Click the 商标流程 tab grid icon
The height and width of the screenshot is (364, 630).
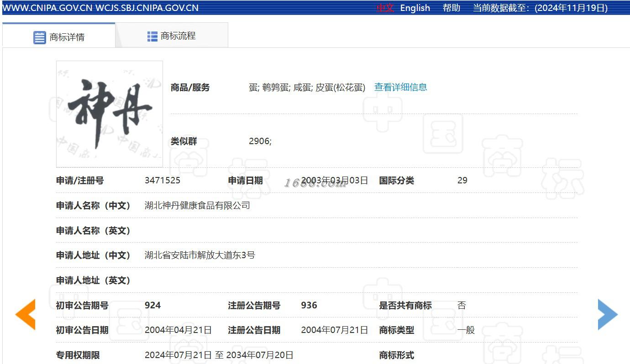click(x=152, y=36)
